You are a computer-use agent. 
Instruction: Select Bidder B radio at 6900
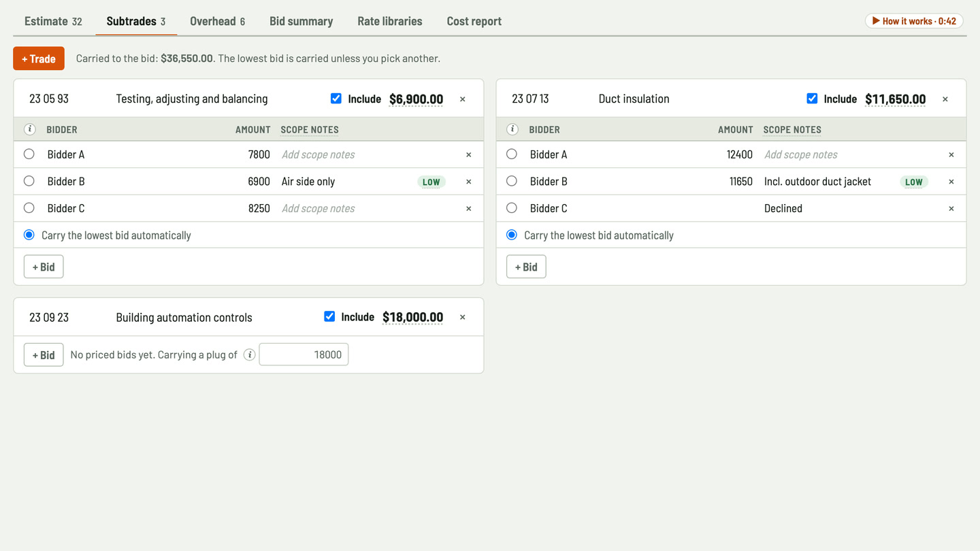click(x=29, y=181)
